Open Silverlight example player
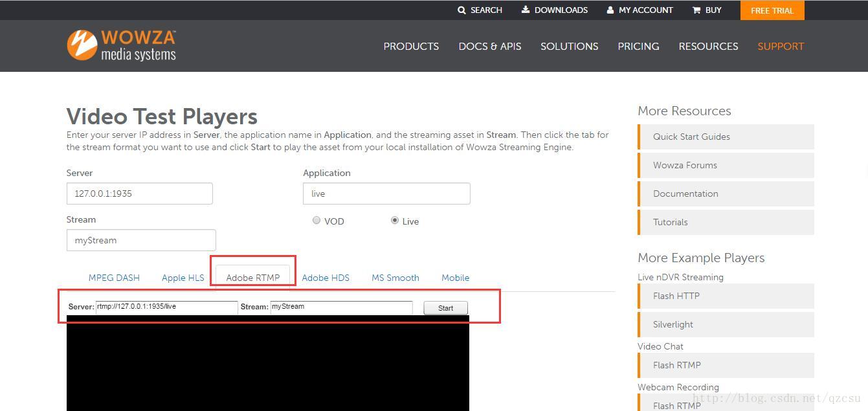Image resolution: width=868 pixels, height=411 pixels. (726, 324)
